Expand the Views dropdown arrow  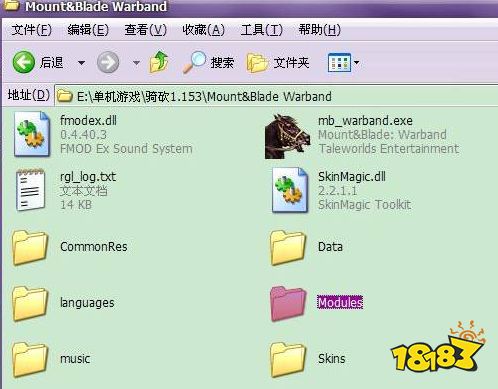356,62
